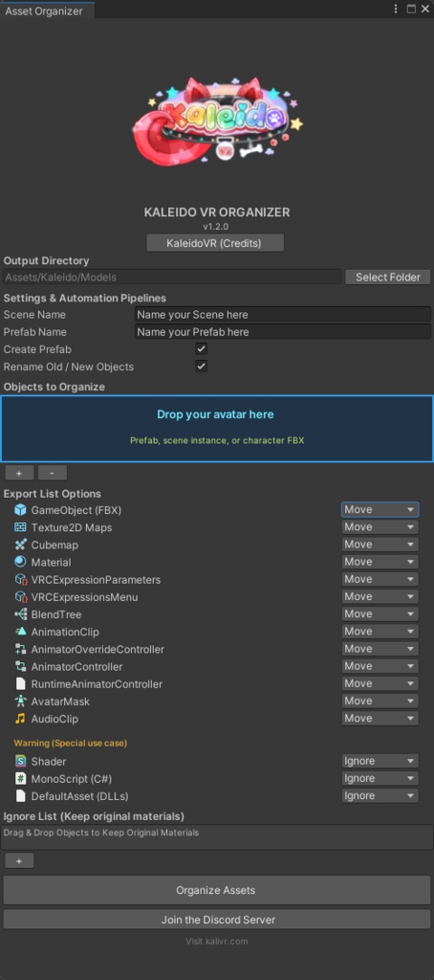
Task: Click the AudioClip music note icon
Action: tap(21, 719)
